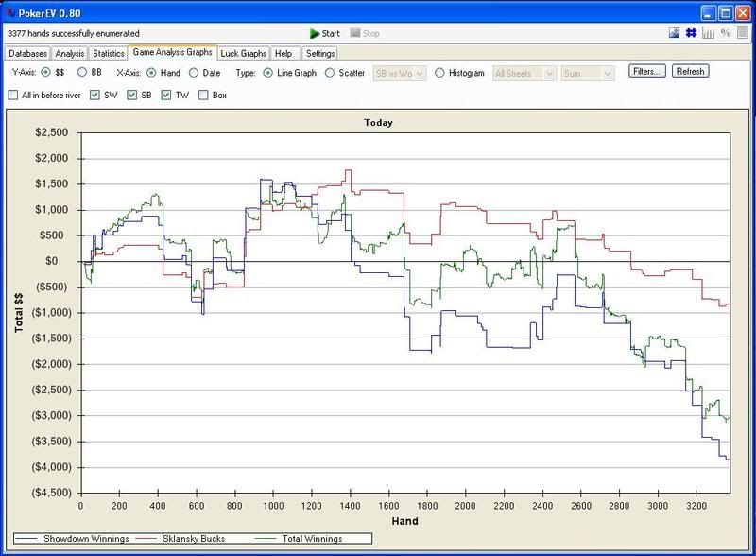756x556 pixels.
Task: Select Histogram graph type radio
Action: coord(439,73)
